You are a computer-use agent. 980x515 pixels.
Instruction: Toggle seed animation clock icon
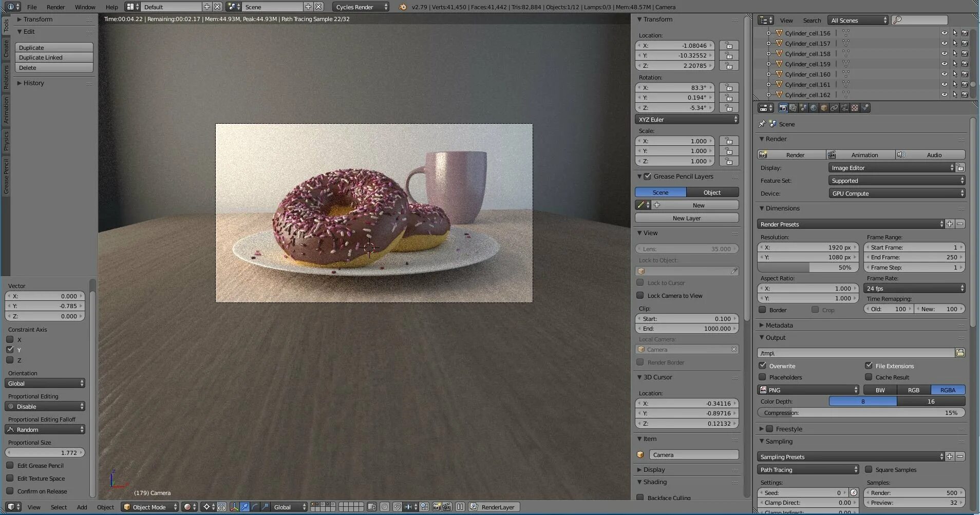tap(854, 492)
